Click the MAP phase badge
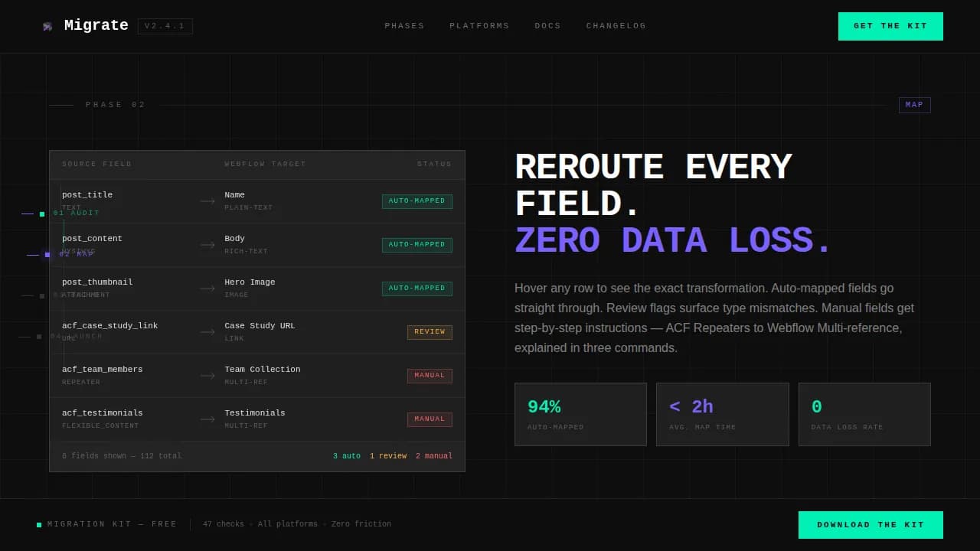980x551 pixels. click(914, 105)
